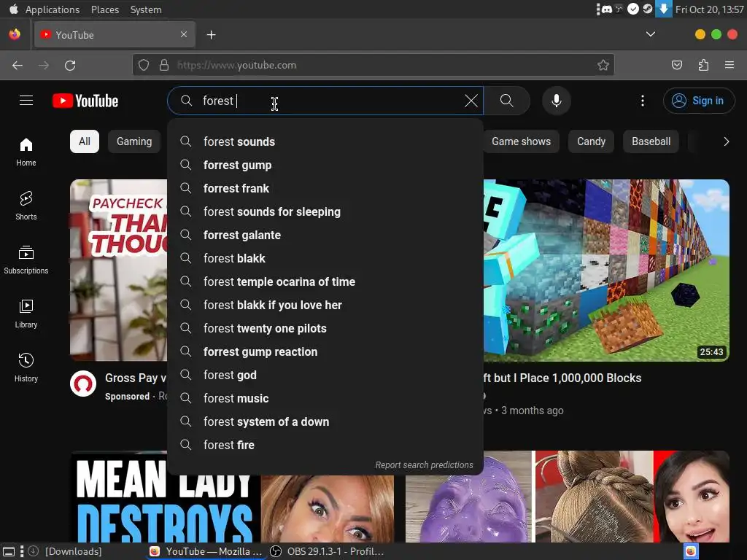The height and width of the screenshot is (560, 747).
Task: Open the Downloads taskbar entry
Action: (65, 551)
